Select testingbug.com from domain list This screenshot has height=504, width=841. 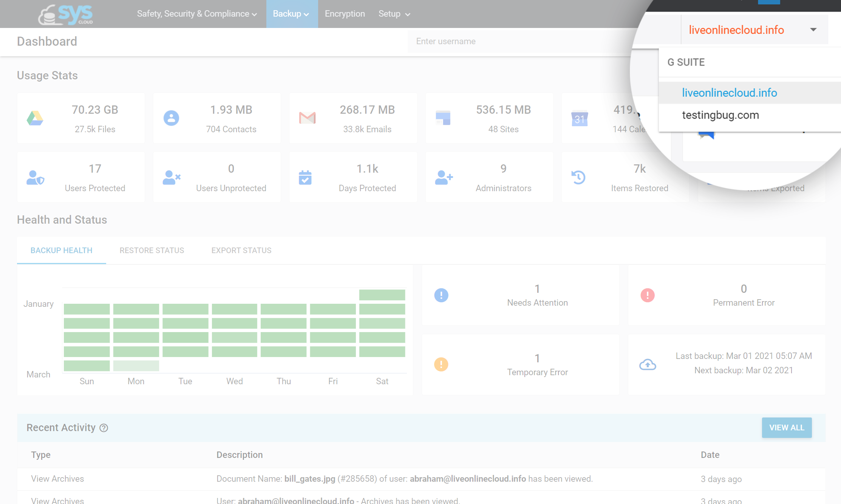coord(720,115)
